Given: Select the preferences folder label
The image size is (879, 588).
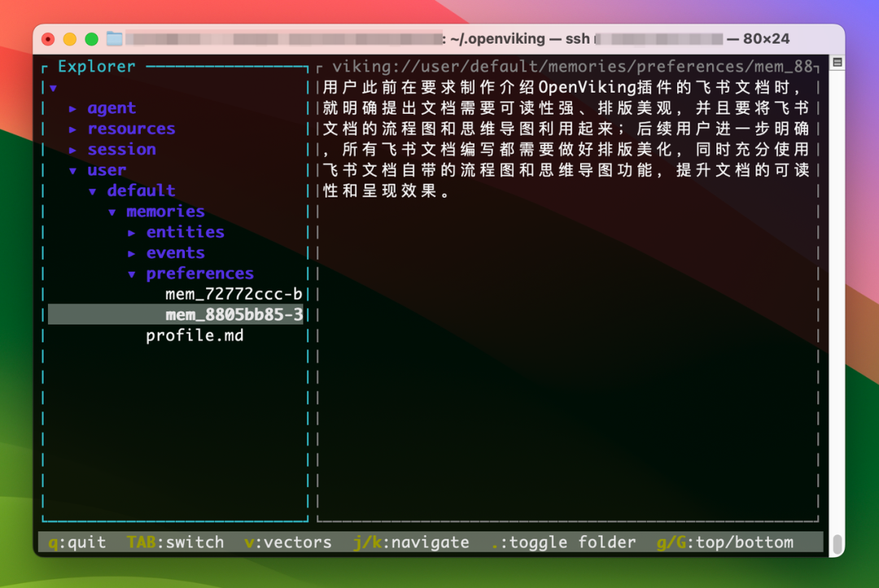Looking at the screenshot, I should (200, 274).
